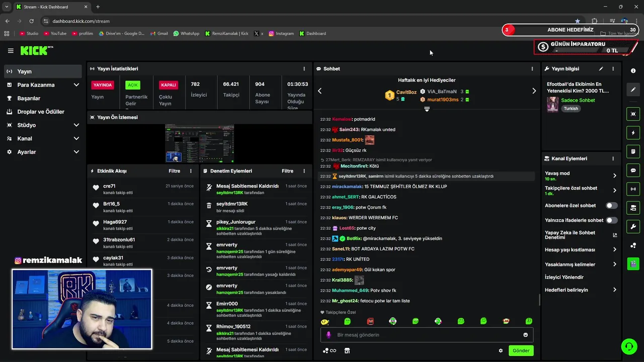Click the Gönder send button
This screenshot has width=644, height=362.
point(521,351)
